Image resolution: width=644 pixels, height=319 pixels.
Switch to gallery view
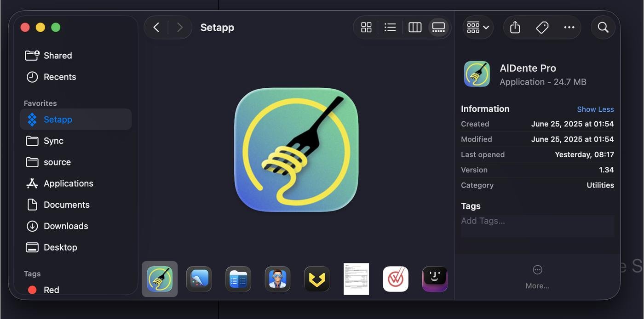point(439,28)
